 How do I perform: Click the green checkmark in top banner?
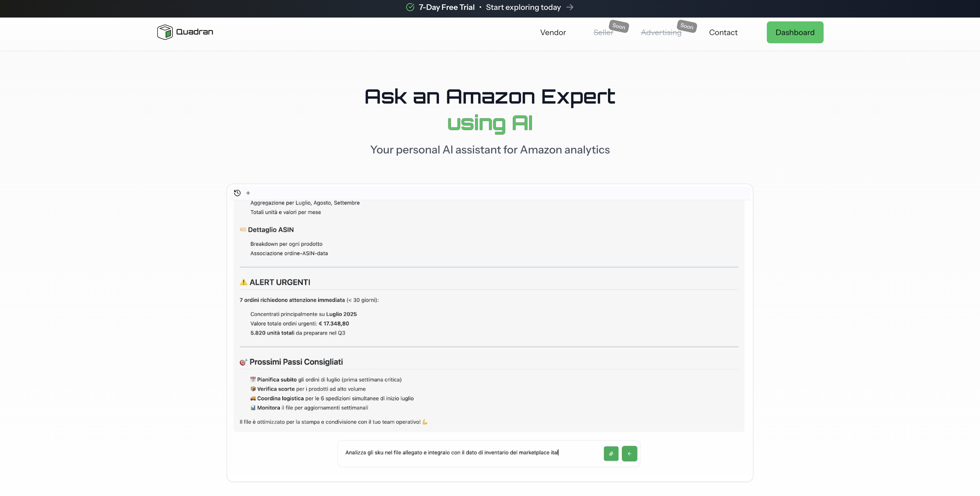[410, 7]
